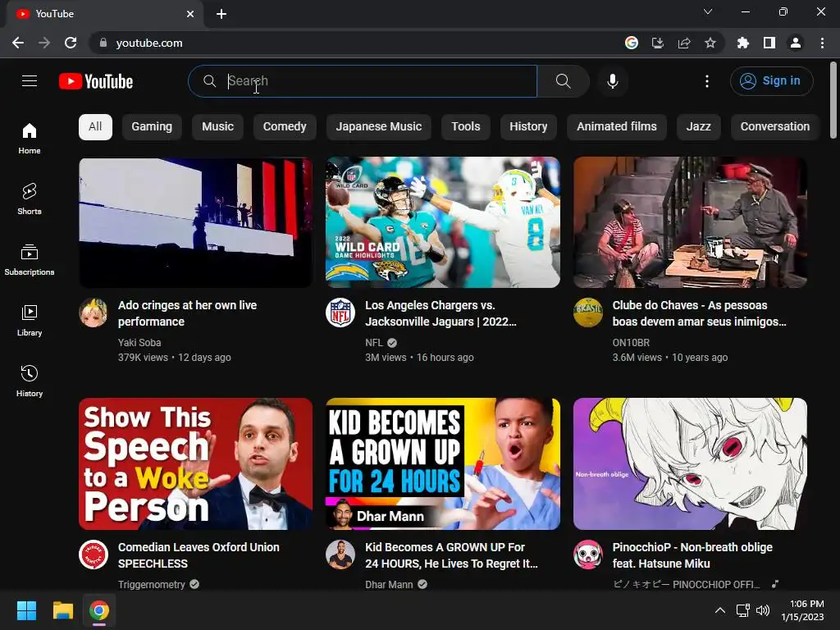The height and width of the screenshot is (630, 840).
Task: Click the Yaki Soba channel name
Action: click(139, 343)
